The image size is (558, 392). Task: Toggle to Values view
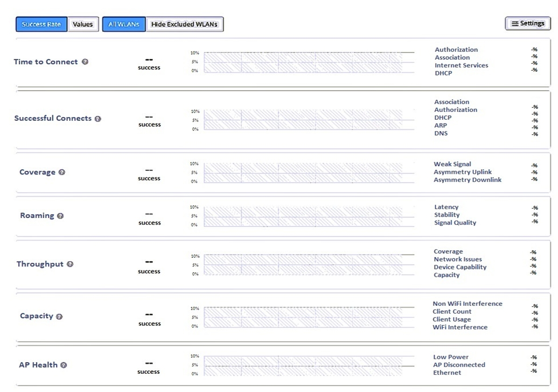[83, 24]
